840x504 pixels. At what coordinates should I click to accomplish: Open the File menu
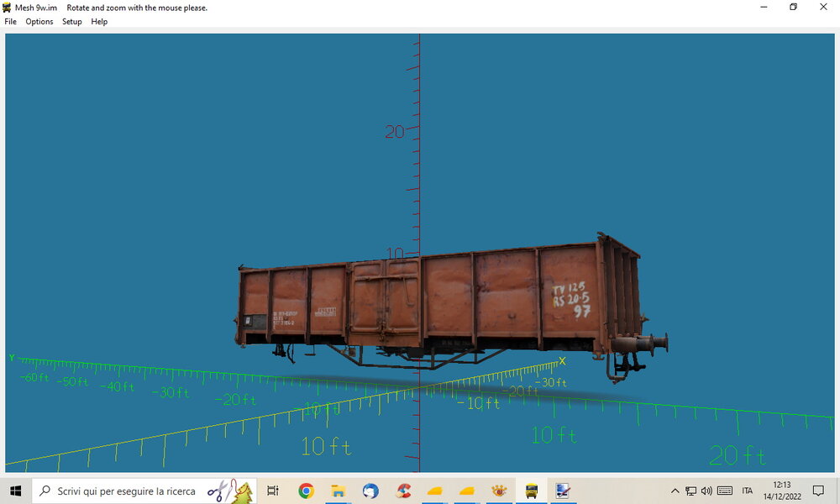(10, 22)
